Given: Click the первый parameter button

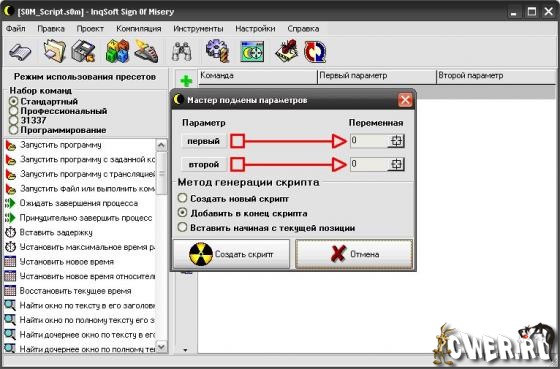Looking at the screenshot, I should [204, 141].
